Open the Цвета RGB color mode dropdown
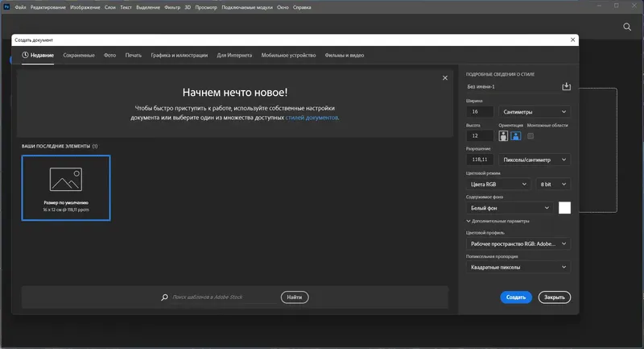This screenshot has width=644, height=349. [x=498, y=184]
